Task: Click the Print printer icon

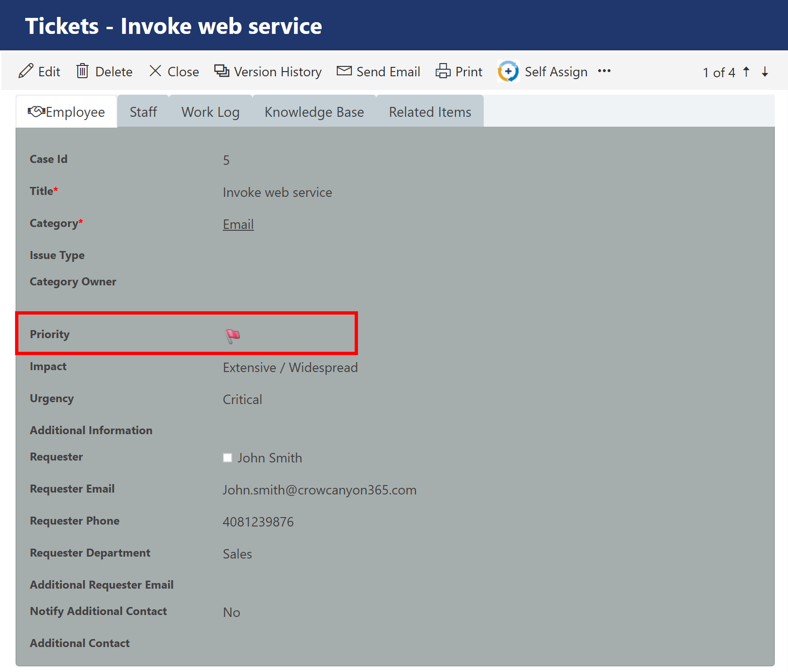Action: click(443, 71)
